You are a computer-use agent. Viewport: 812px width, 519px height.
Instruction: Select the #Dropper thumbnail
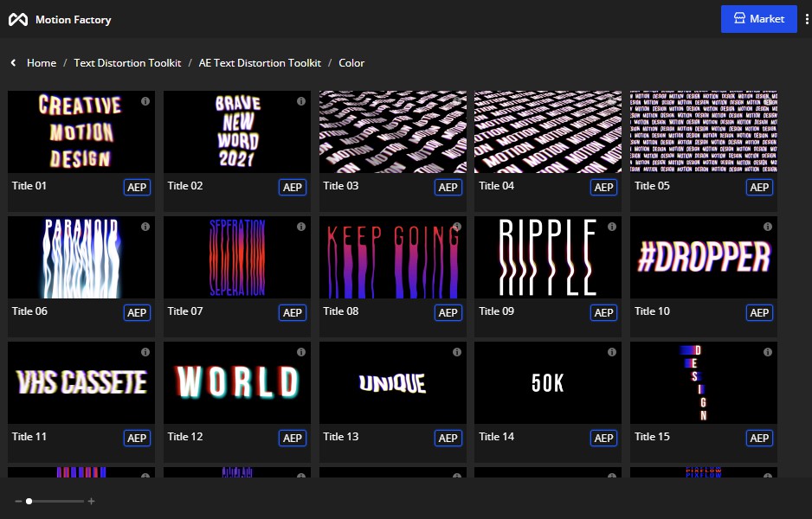click(704, 257)
